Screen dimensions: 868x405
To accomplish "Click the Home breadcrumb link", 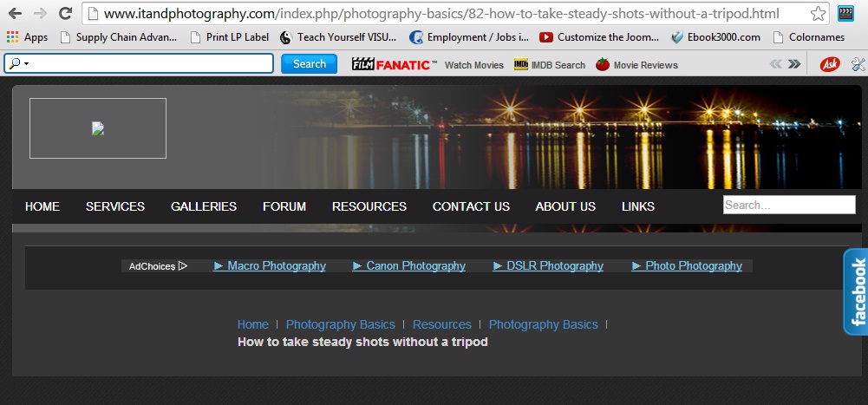I will coord(253,324).
